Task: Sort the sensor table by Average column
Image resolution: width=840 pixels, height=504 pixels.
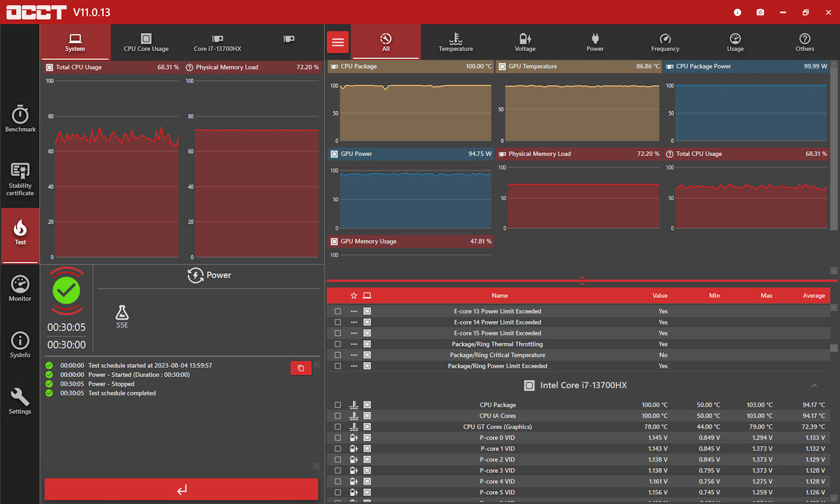Action: click(814, 296)
